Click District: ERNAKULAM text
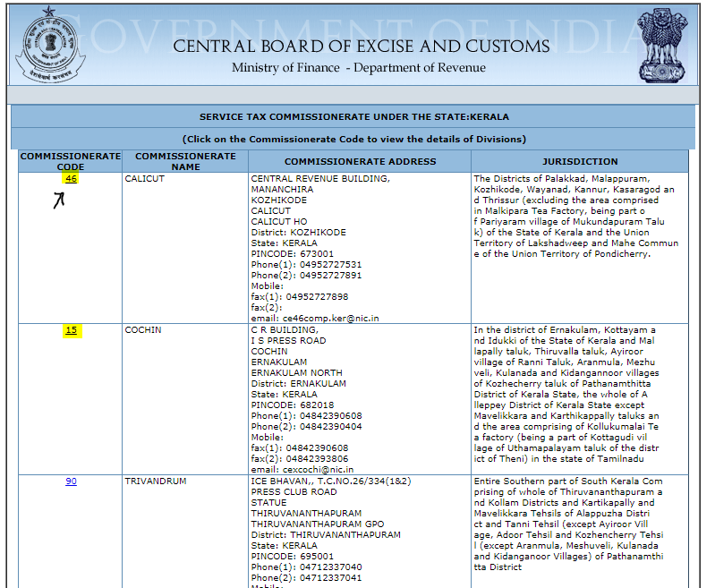 point(298,384)
